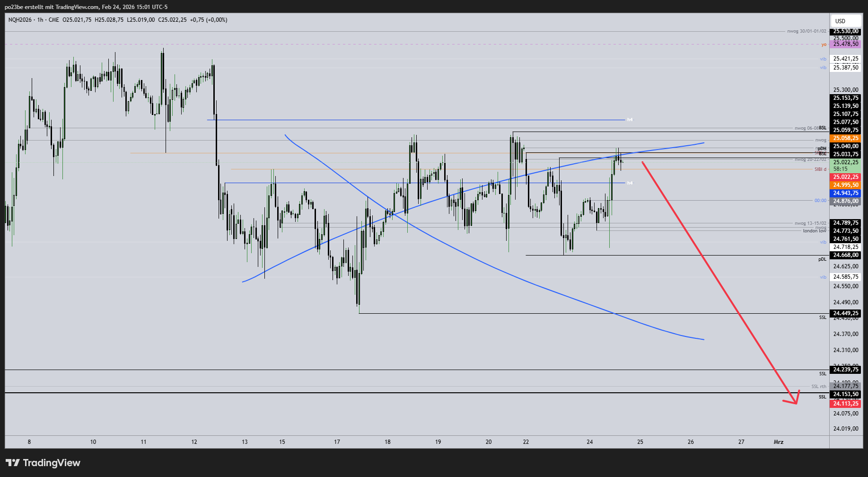Click the orange 25.058,25 nwog price label
This screenshot has height=477, width=868.
tap(846, 138)
